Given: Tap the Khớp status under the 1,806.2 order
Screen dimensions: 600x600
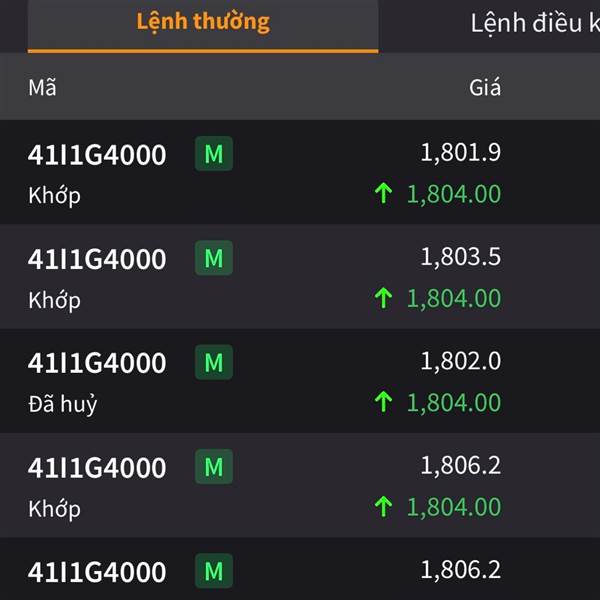Looking at the screenshot, I should point(54,509).
